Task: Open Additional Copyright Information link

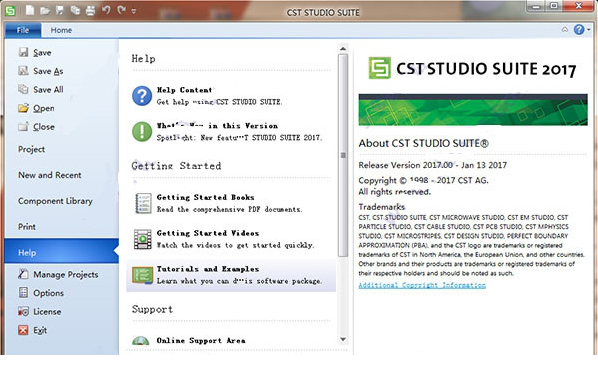Action: (422, 285)
